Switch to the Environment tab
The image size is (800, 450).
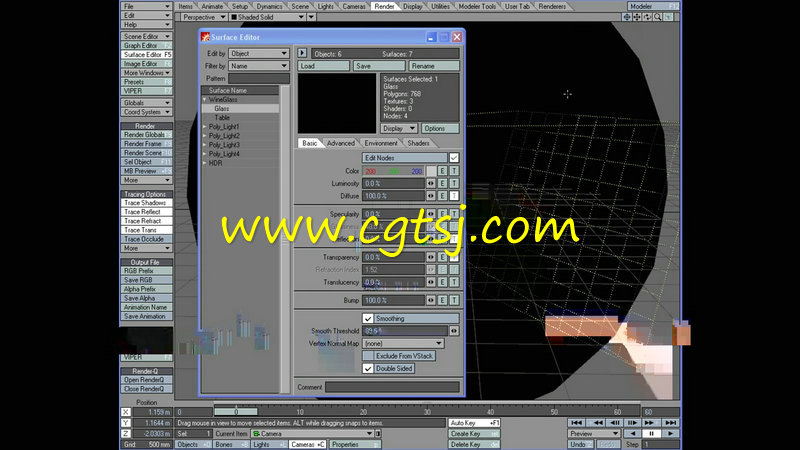click(x=381, y=143)
